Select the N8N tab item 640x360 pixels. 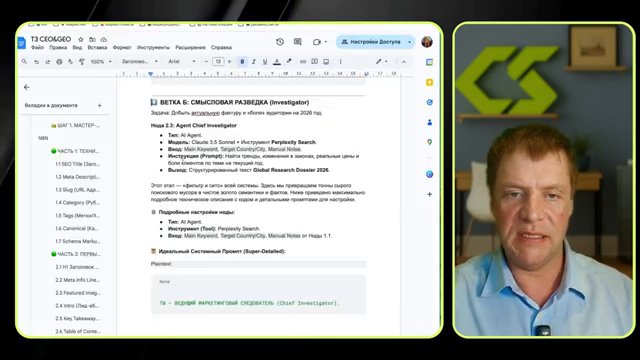pos(43,138)
